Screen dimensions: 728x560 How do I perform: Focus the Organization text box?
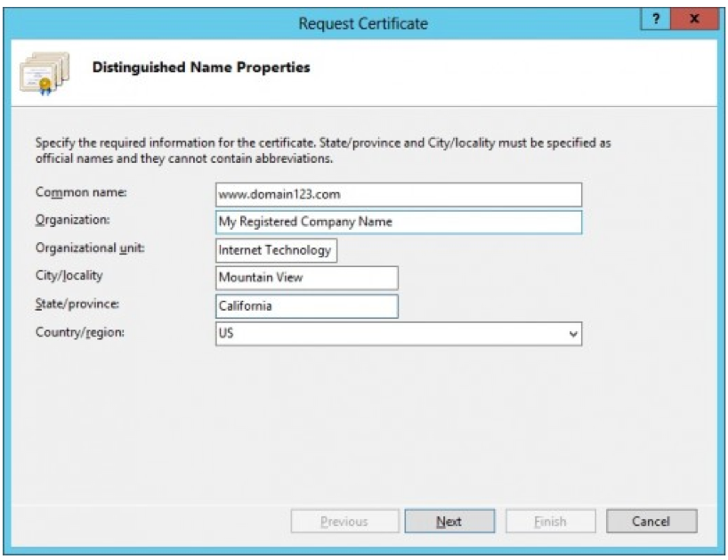[x=398, y=222]
